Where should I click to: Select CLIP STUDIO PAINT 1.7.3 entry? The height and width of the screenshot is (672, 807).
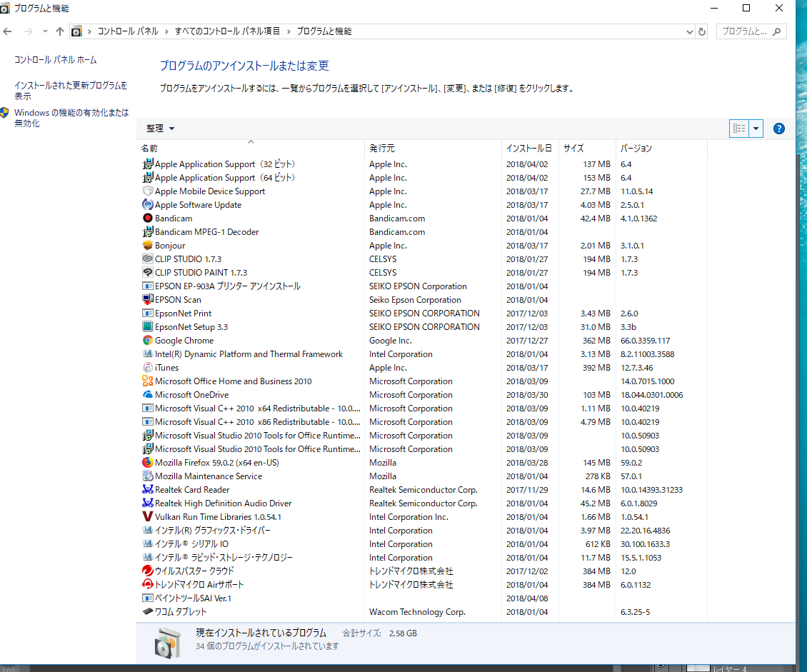tap(201, 273)
